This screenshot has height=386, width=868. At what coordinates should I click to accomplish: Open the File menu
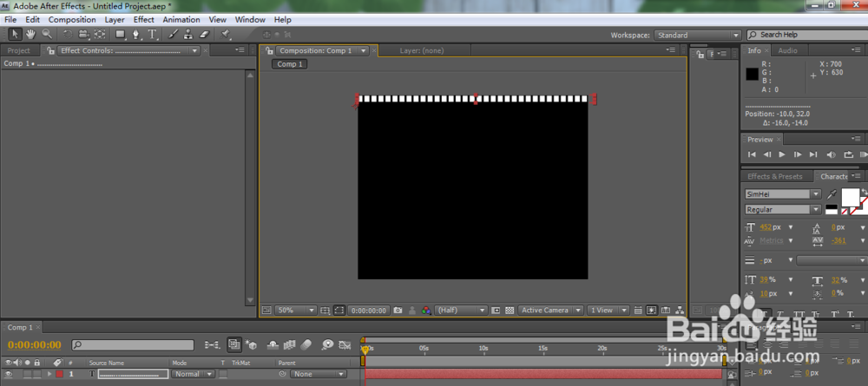pos(10,19)
